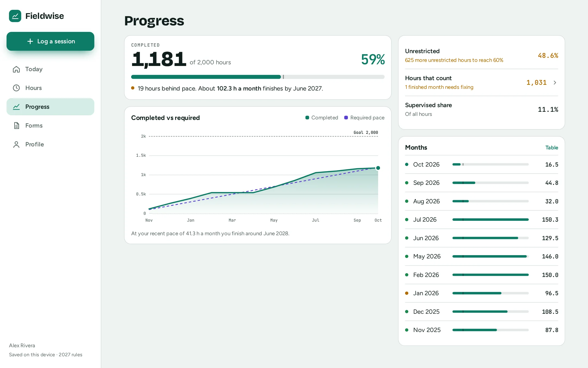Click 625 more unrestricted hours message
The width and height of the screenshot is (588, 368).
(x=454, y=60)
